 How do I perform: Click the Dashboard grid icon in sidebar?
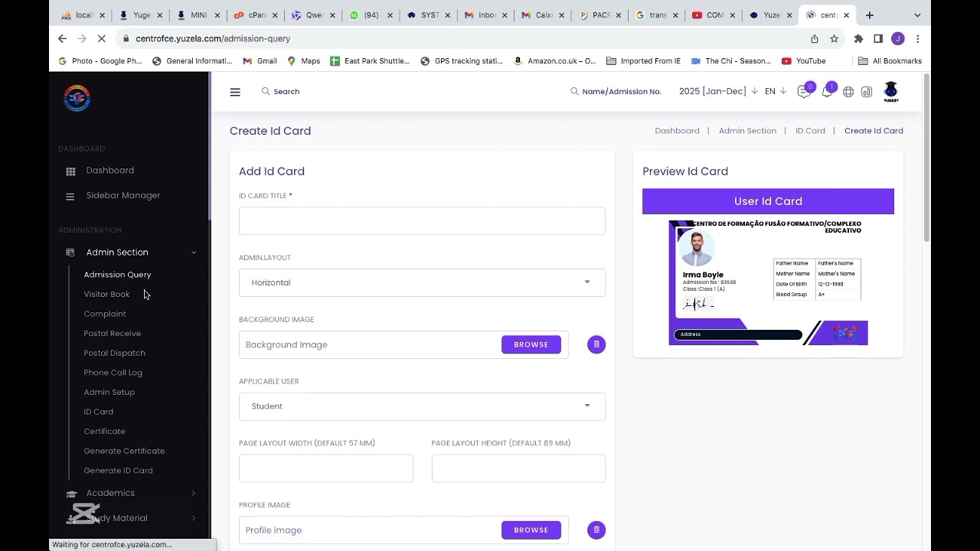[70, 171]
